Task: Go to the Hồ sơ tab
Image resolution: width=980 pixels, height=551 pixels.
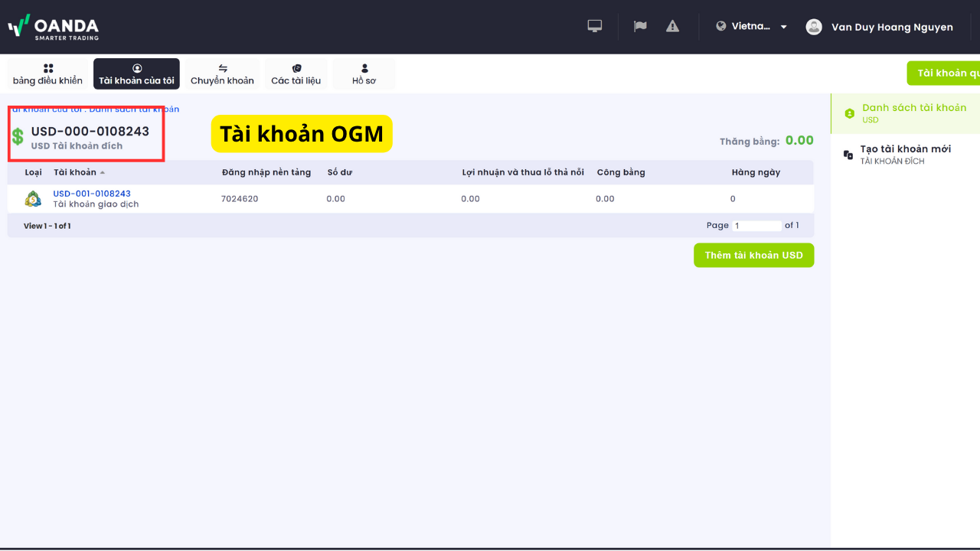Action: pos(364,74)
